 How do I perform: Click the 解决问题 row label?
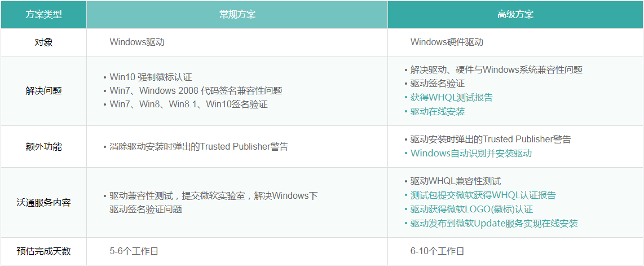(x=43, y=91)
